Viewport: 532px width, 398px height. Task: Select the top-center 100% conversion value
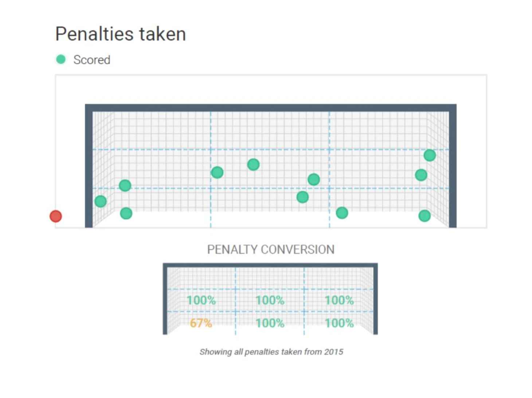270,300
